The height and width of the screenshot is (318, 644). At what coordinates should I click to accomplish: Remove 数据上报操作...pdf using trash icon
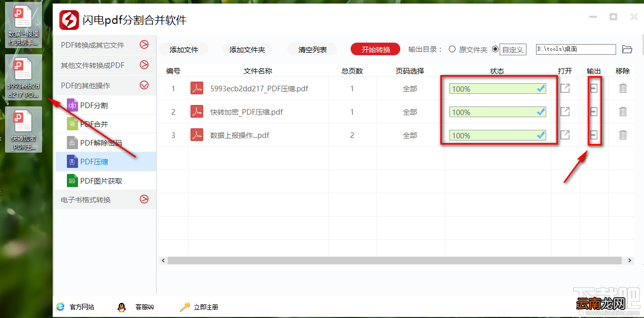(x=623, y=135)
